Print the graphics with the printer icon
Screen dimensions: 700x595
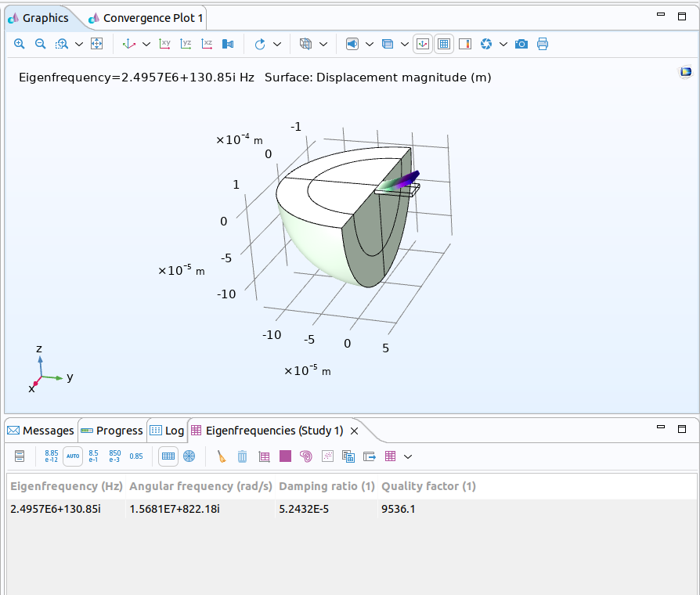coord(543,44)
